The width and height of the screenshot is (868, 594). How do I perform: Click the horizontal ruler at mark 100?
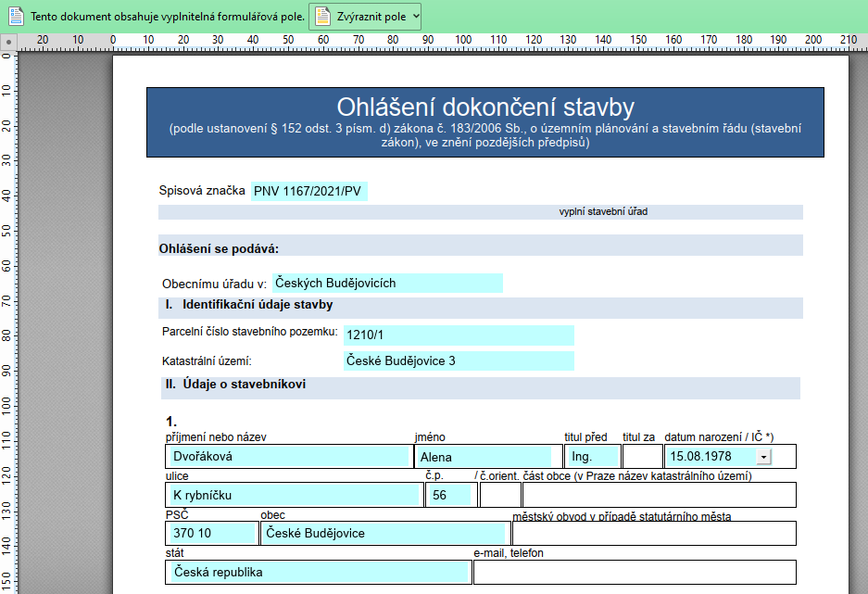pyautogui.click(x=463, y=40)
